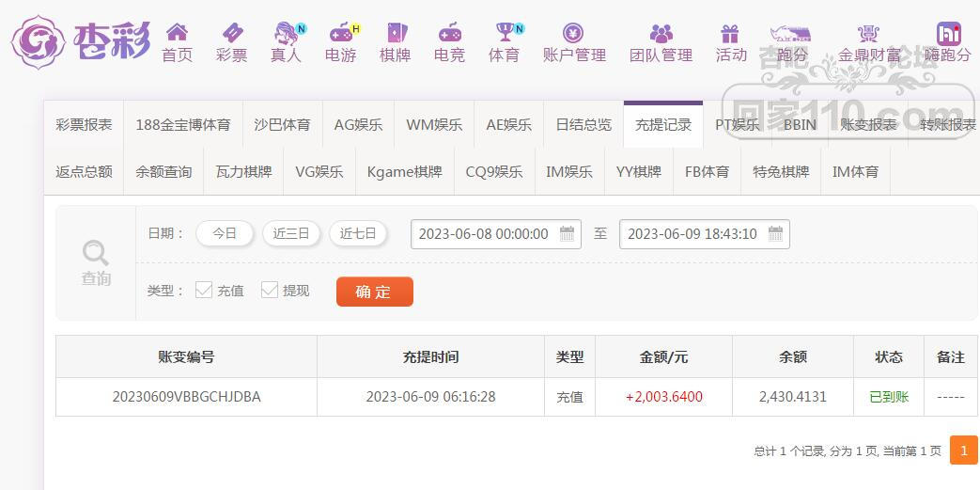Go to page 1 in pagination

point(963,450)
